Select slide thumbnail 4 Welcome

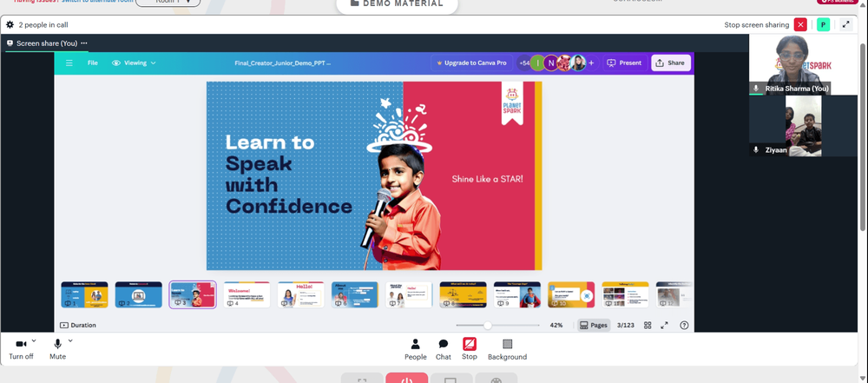(x=247, y=295)
